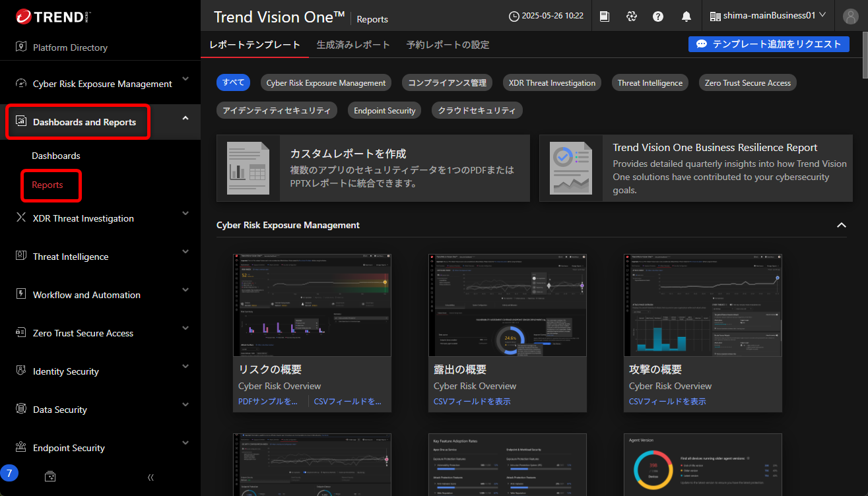
Task: Filter by アイデンティティセキュリティ chip
Action: [277, 110]
